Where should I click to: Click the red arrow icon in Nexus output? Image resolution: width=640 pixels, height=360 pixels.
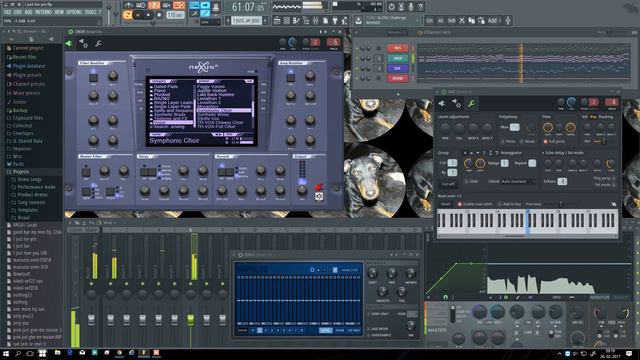tap(319, 187)
